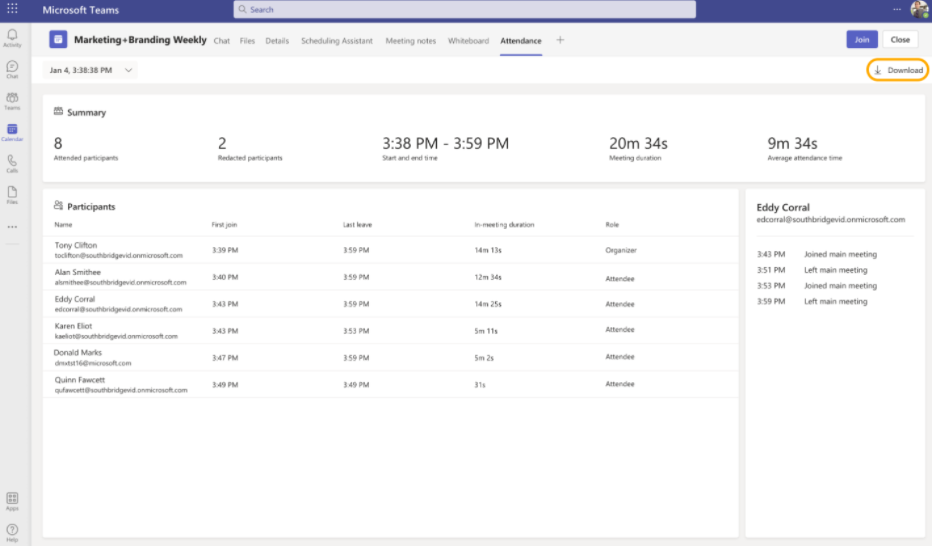Click the app launcher grid icon
The width and height of the screenshot is (933, 548).
coord(12,9)
